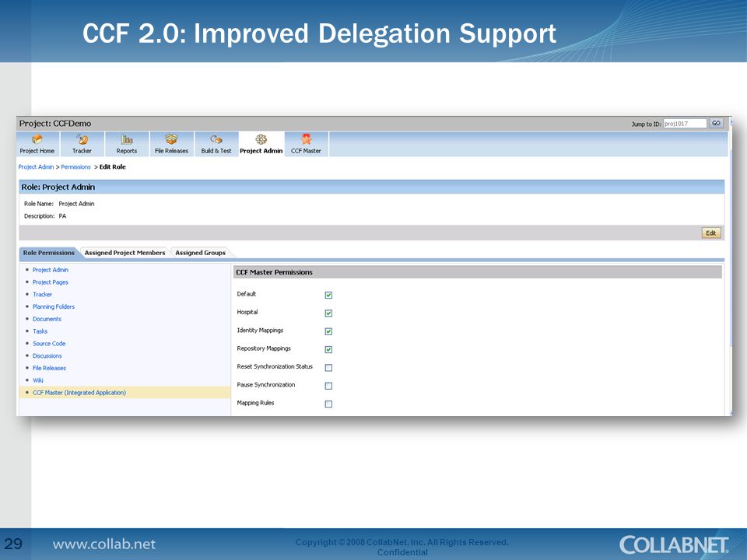This screenshot has width=747, height=560.
Task: Follow the Permissions breadcrumb link
Action: point(75,167)
